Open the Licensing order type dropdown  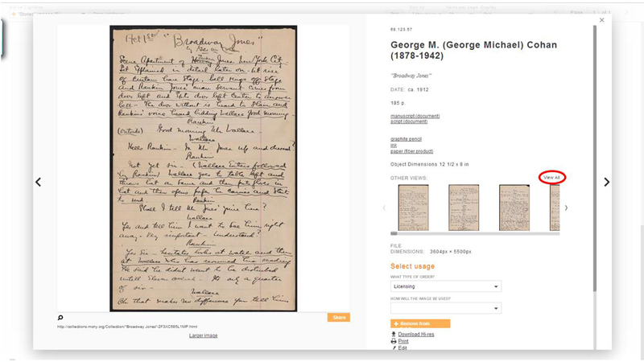(x=446, y=286)
